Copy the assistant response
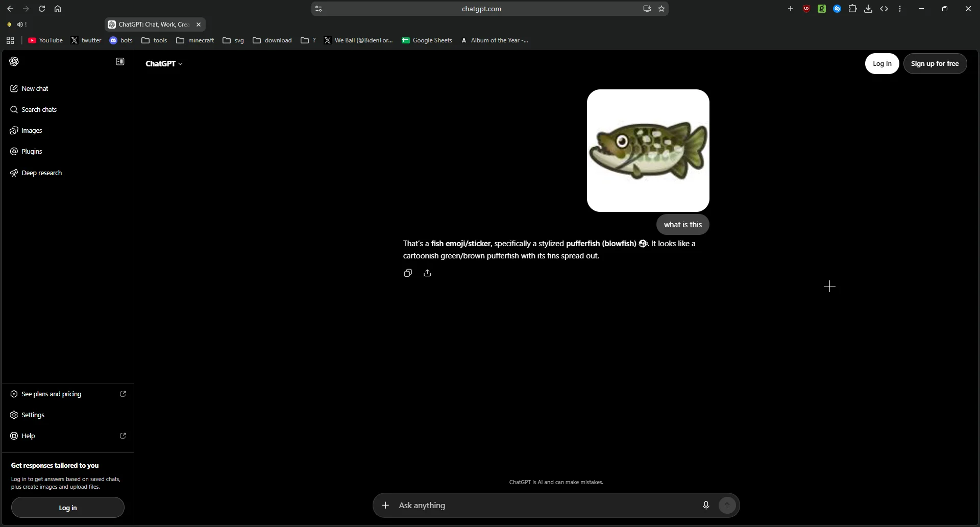The height and width of the screenshot is (527, 980). pos(408,273)
